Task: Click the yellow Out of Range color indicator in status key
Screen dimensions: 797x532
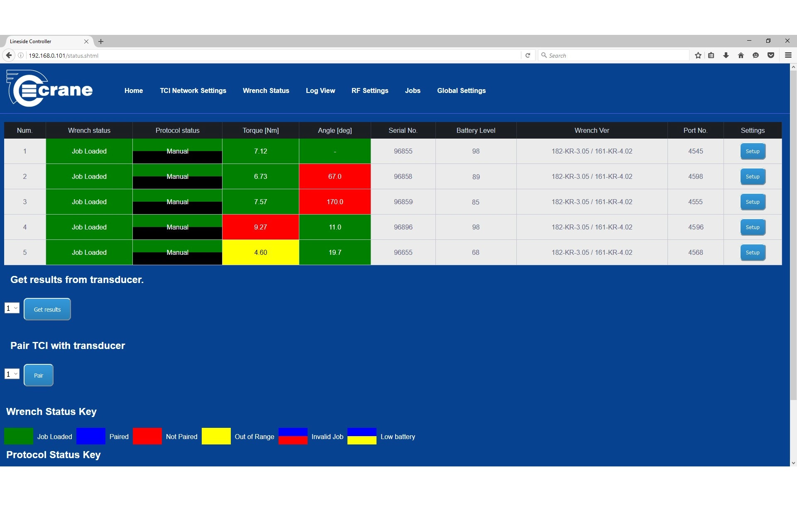Action: point(216,437)
